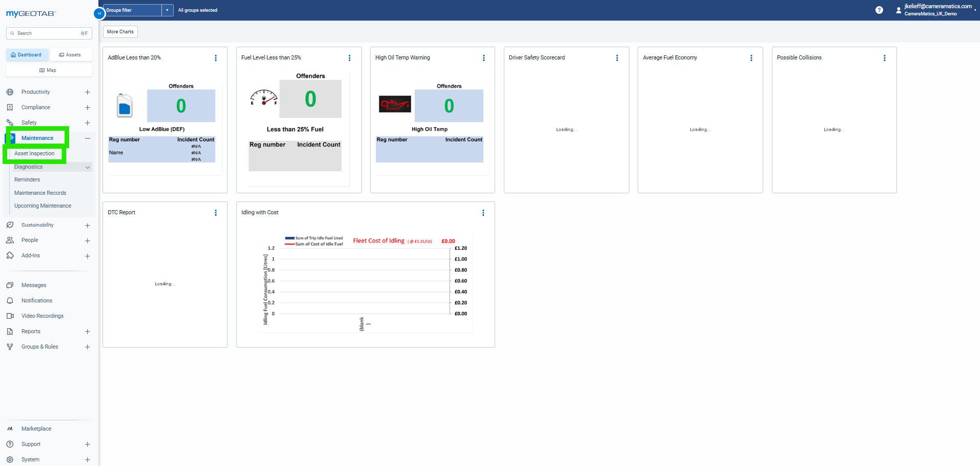Click the More Charts button
The width and height of the screenshot is (980, 466).
(x=120, y=32)
